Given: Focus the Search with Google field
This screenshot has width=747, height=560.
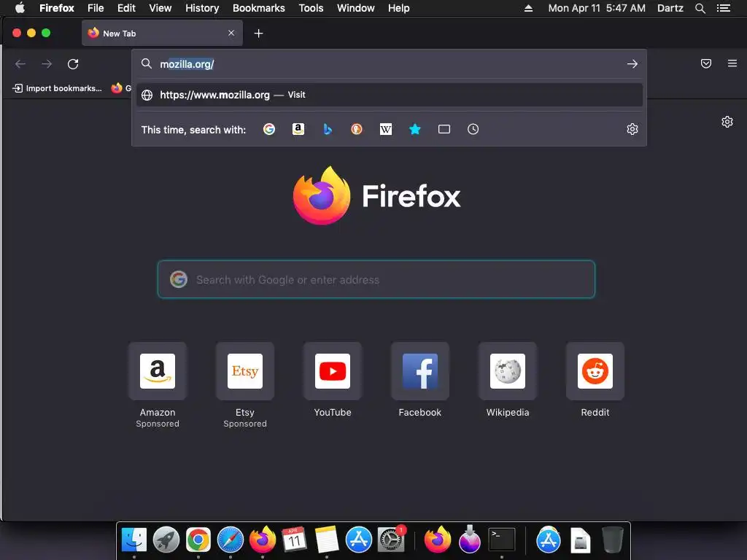Looking at the screenshot, I should 376,279.
